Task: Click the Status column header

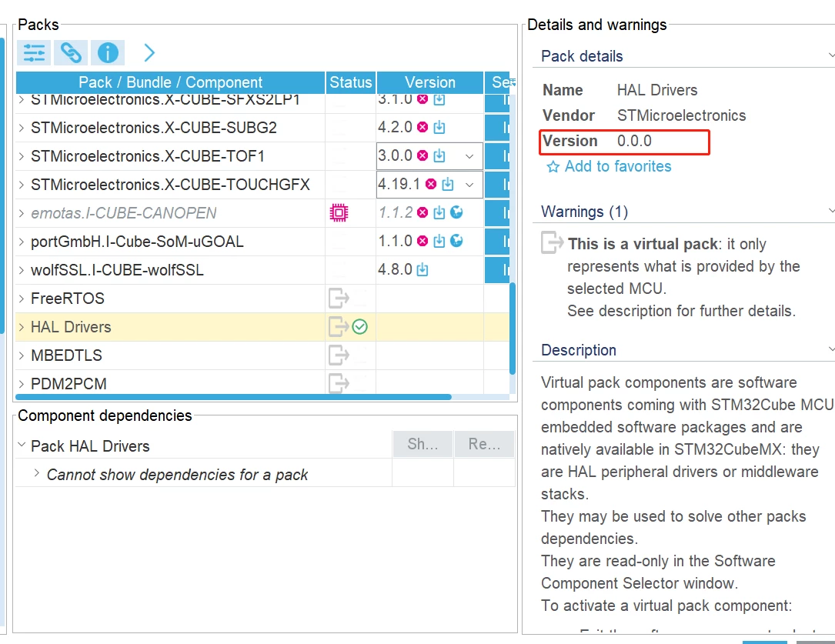Action: pyautogui.click(x=350, y=82)
